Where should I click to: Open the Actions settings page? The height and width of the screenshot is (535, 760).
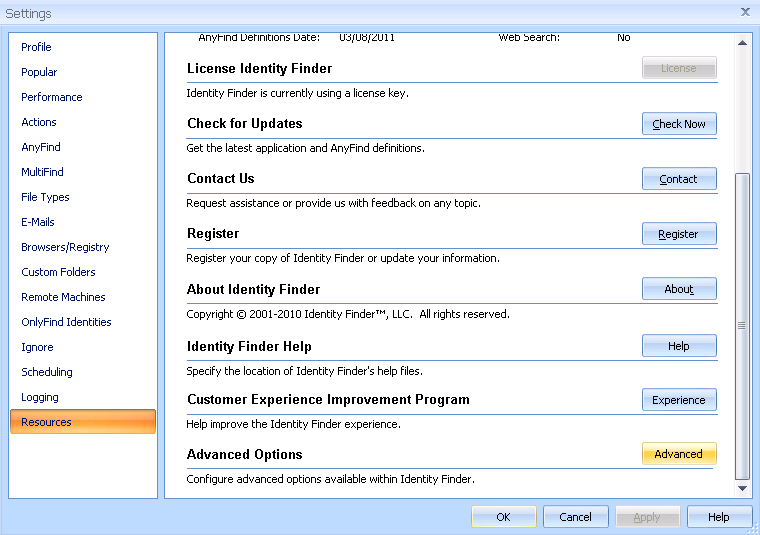pos(39,122)
